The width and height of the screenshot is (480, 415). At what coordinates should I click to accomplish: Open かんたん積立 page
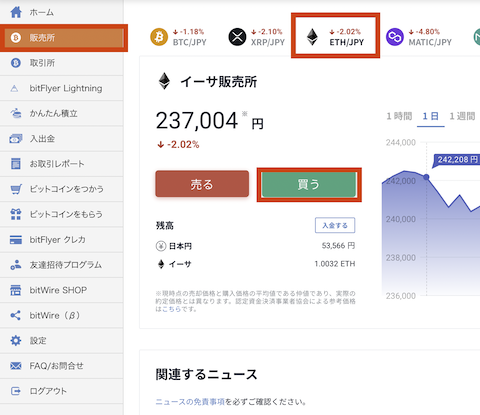62,113
